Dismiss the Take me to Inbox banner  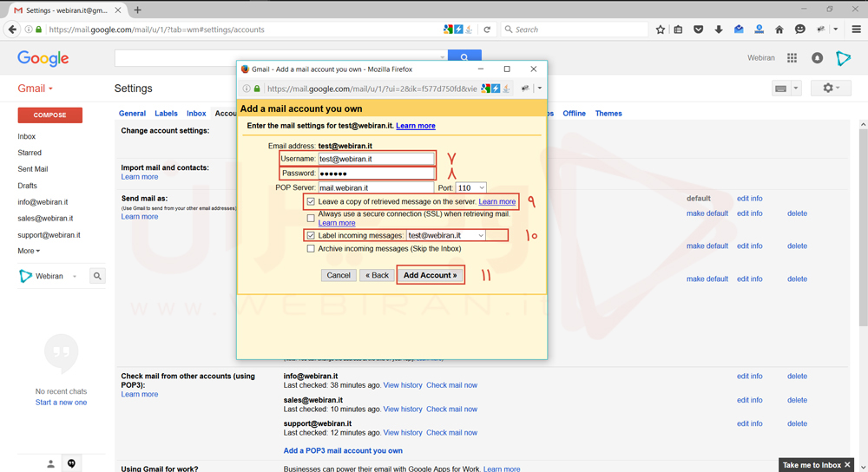pos(847,465)
